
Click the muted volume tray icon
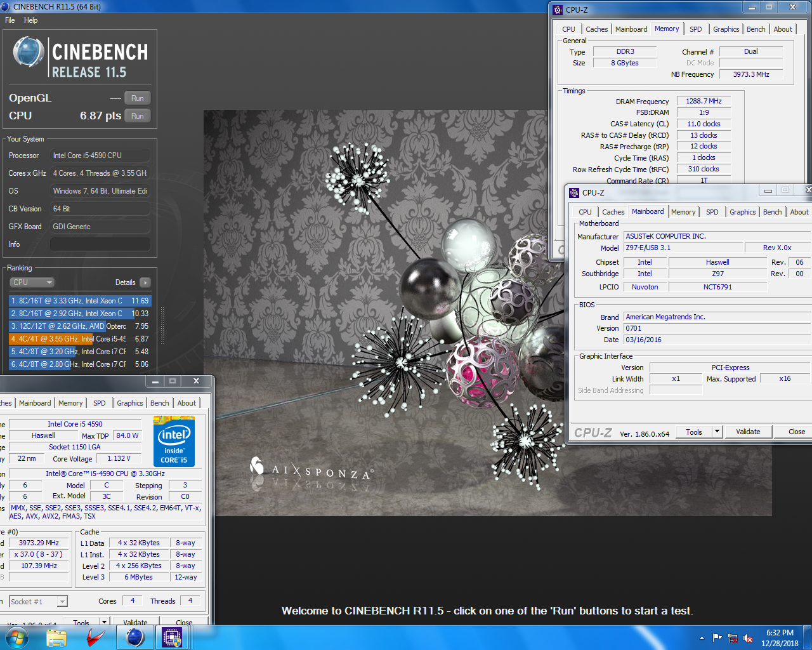pos(748,638)
